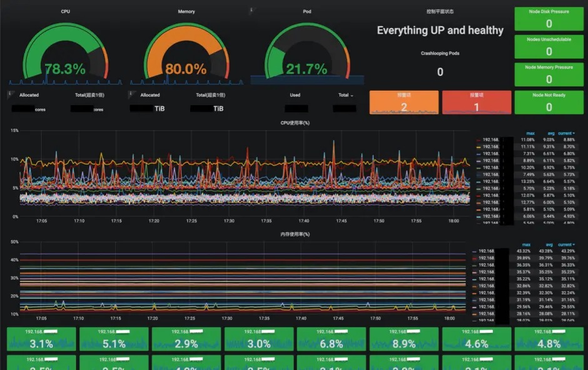588x370 pixels.
Task: Click the node stat tile showing 8.9%
Action: tap(404, 339)
